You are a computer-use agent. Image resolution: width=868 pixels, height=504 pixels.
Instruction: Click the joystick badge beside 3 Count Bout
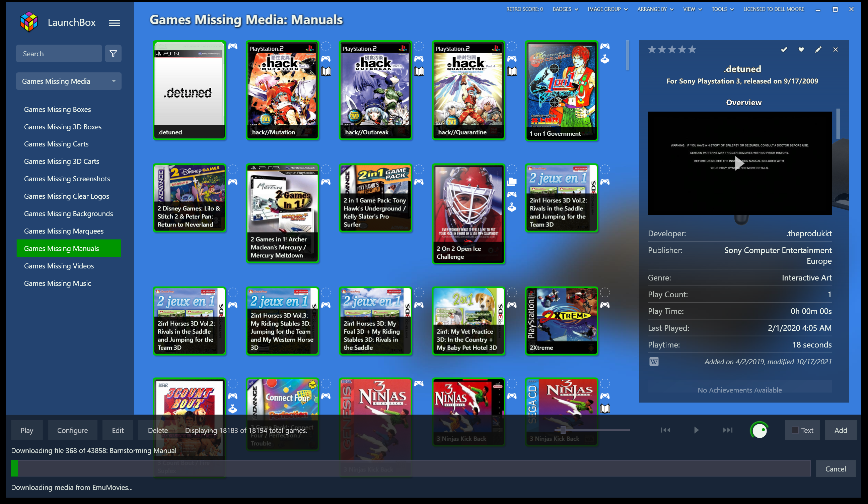pyautogui.click(x=233, y=408)
